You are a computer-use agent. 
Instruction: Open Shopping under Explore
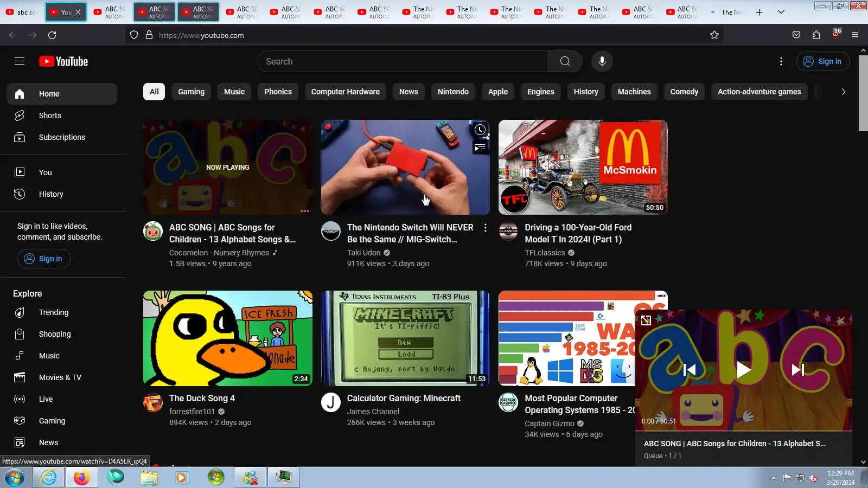[62, 334]
